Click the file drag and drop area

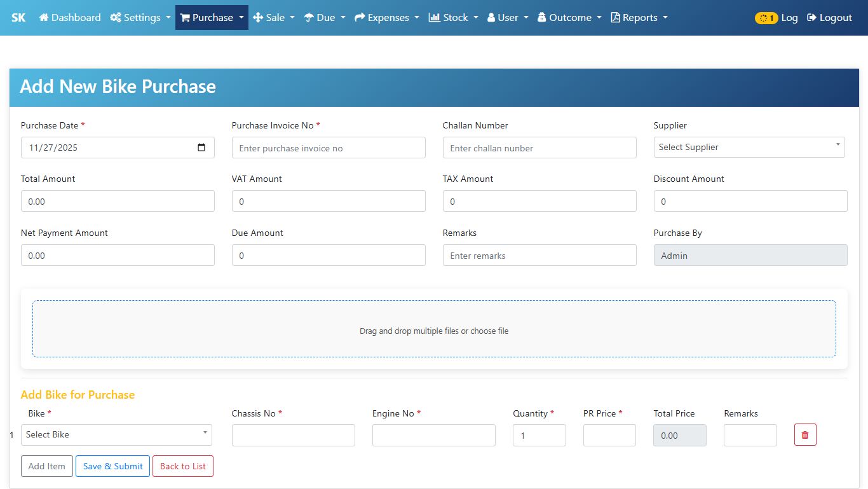[434, 329]
